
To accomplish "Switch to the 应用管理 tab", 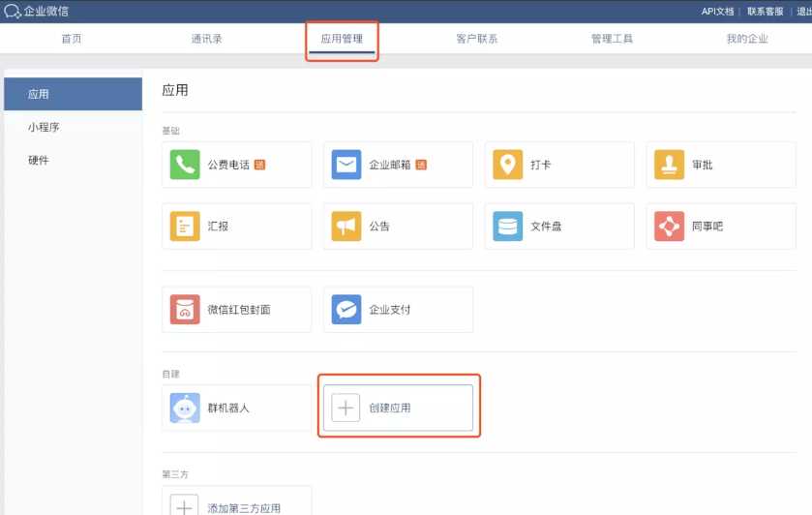I will (x=342, y=39).
